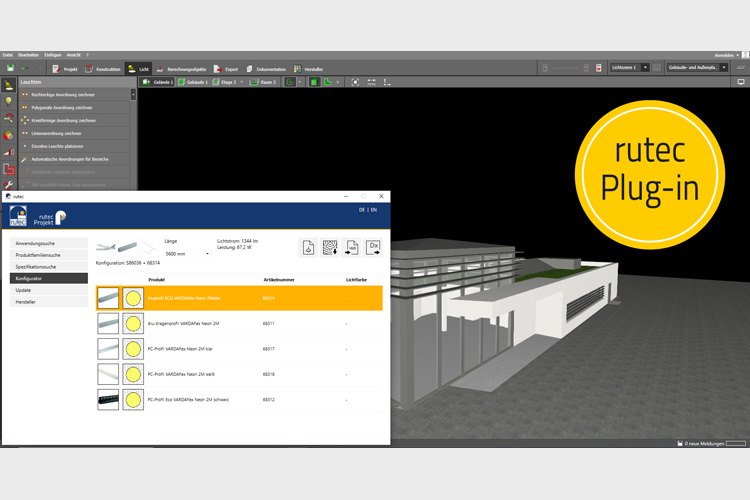The width and height of the screenshot is (750, 500).
Task: Click the green L-shaped view icon
Action: pos(328,82)
